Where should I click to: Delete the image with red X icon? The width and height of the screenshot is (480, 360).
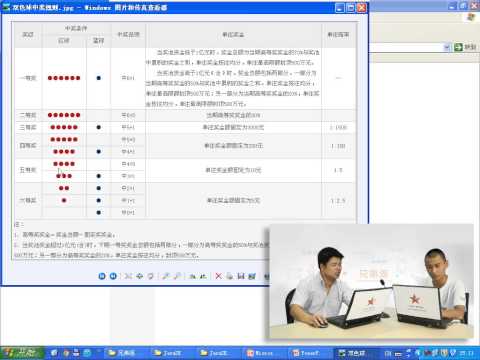pos(218,276)
